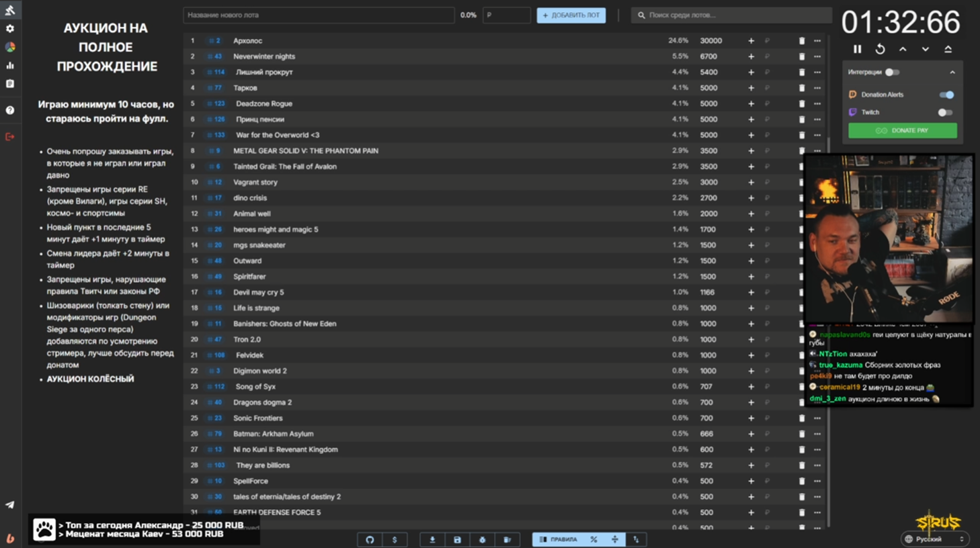980x548 pixels.
Task: Open the three-dot menu for War for the Overworld
Action: pos(817,135)
